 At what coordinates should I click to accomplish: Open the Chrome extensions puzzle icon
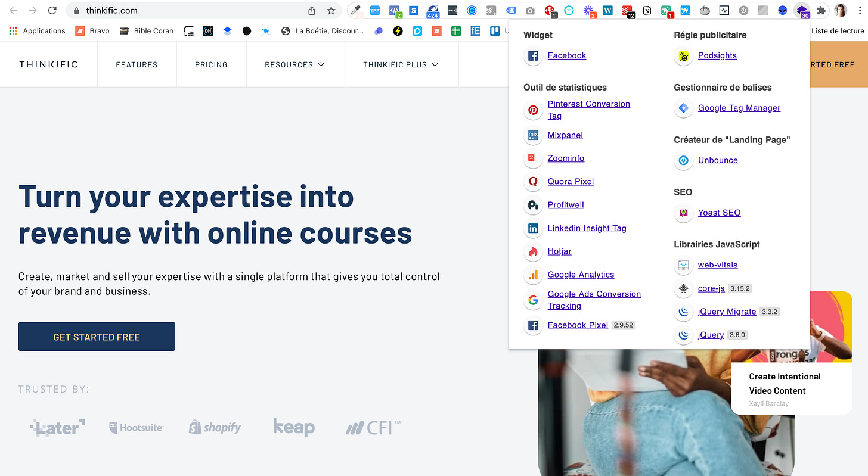(821, 10)
